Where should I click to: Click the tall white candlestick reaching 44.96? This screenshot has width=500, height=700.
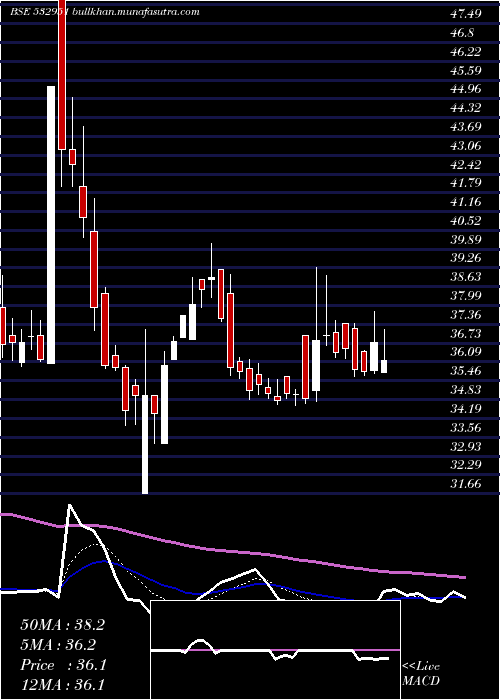(x=51, y=225)
